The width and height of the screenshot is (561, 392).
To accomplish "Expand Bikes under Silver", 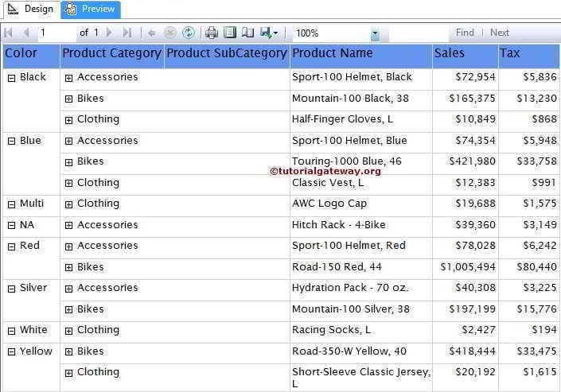I will click(68, 310).
